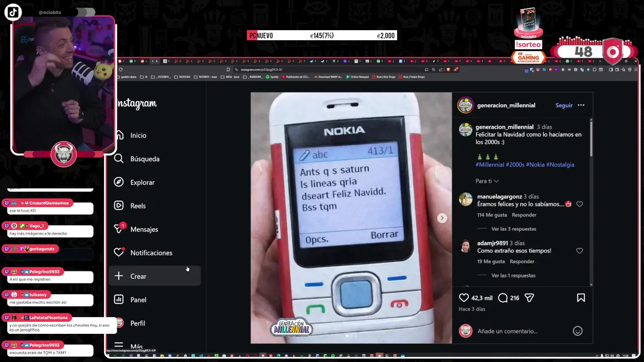Expand Ver las 1 respuestas
The image size is (644, 362).
513,276
